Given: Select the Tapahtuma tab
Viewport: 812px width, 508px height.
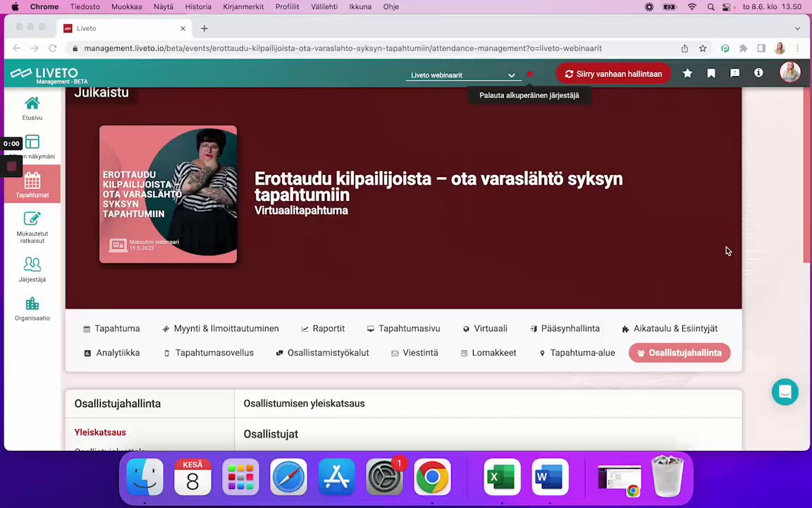Looking at the screenshot, I should 111,329.
